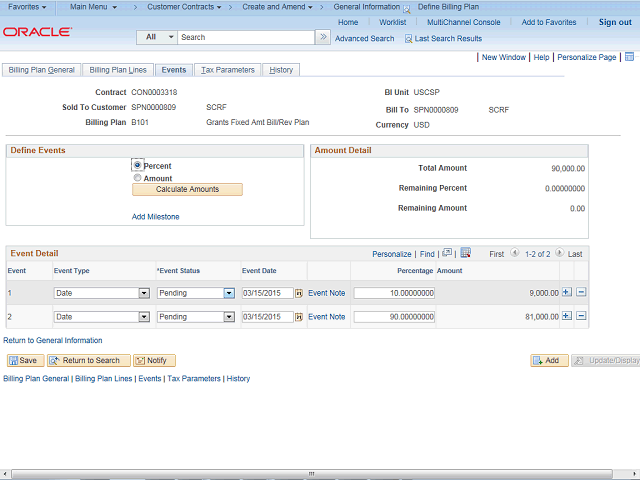Click the Percentage field for event 1
The height and width of the screenshot is (480, 640).
(x=394, y=293)
